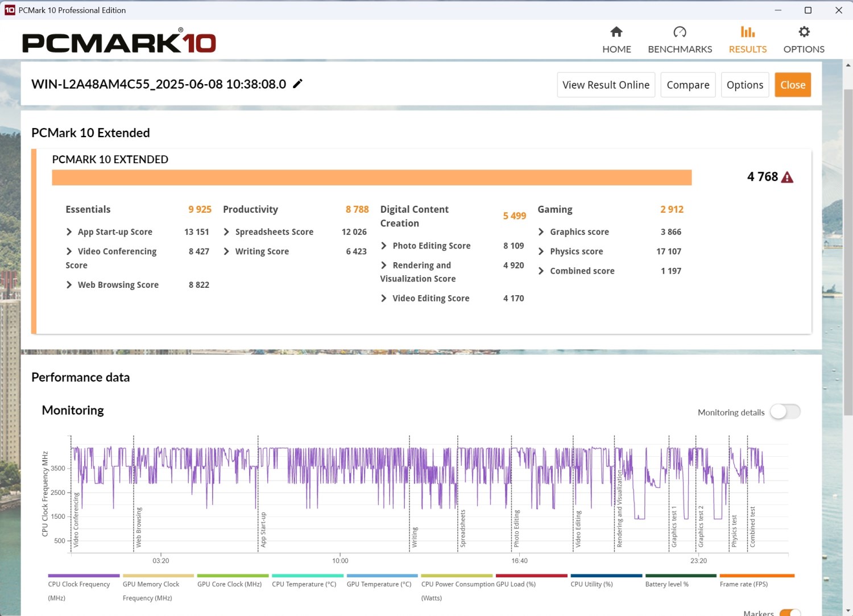This screenshot has width=853, height=616.
Task: Click the PCMARK10 logo
Action: (x=119, y=41)
